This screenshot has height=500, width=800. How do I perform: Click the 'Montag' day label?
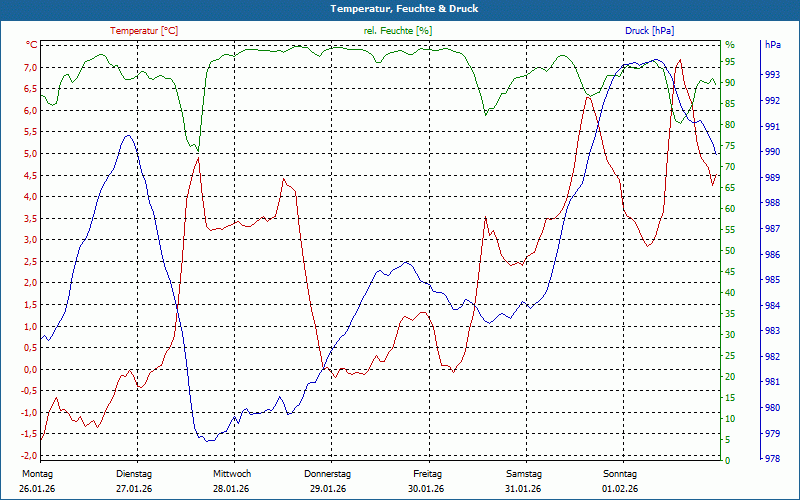[x=37, y=474]
